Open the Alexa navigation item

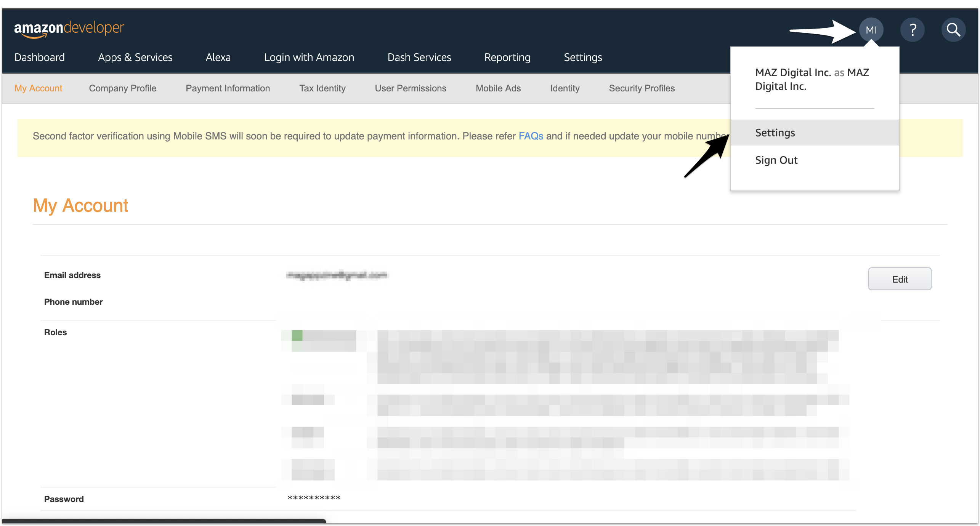coord(218,57)
